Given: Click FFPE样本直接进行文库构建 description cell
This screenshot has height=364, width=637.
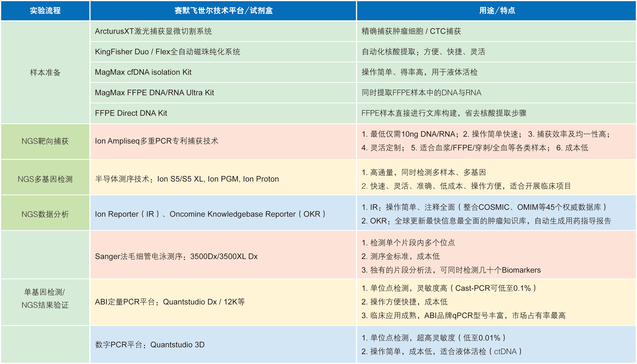Looking at the screenshot, I should coord(496,113).
